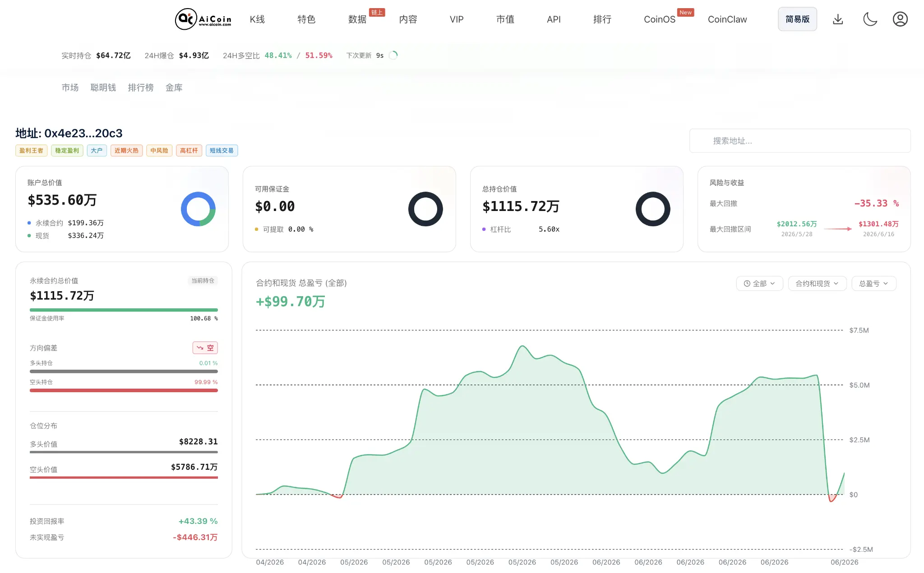Click the +$99.70万 total PnL figure

tap(291, 301)
